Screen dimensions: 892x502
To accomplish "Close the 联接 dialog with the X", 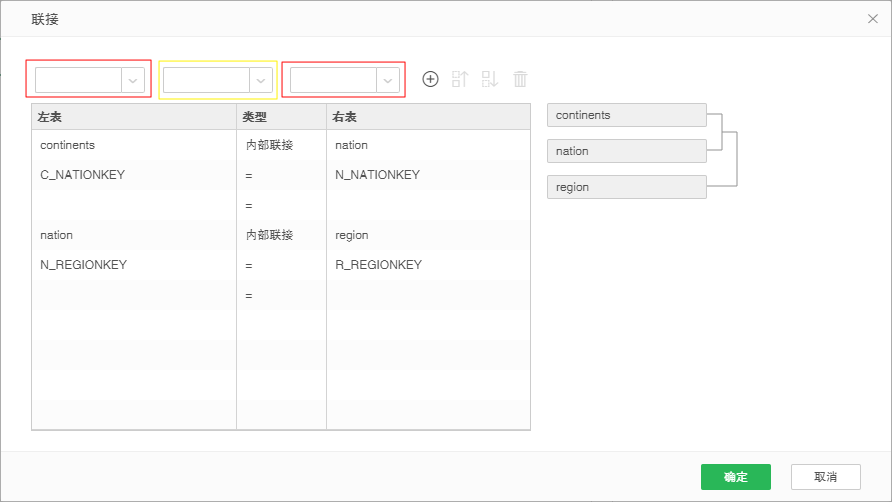I will [872, 19].
